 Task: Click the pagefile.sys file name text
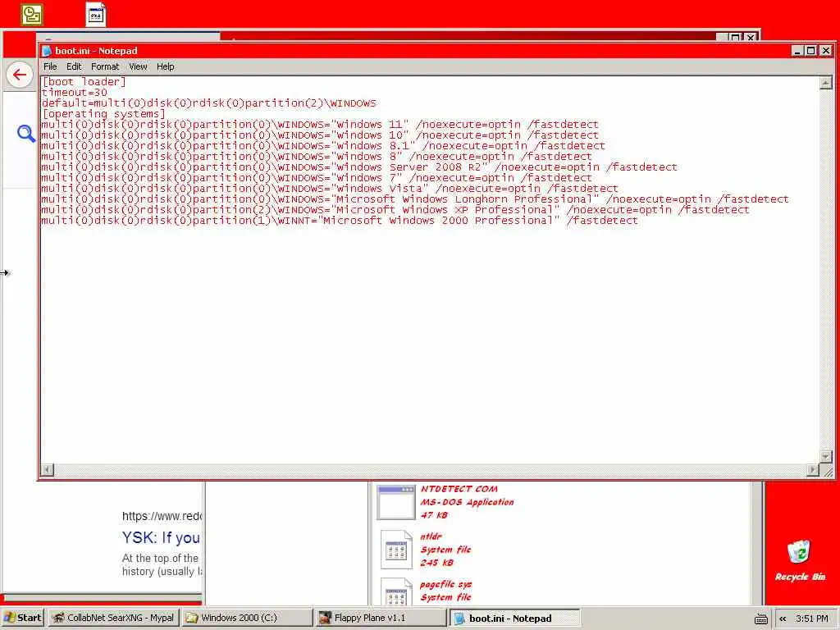coord(445,584)
